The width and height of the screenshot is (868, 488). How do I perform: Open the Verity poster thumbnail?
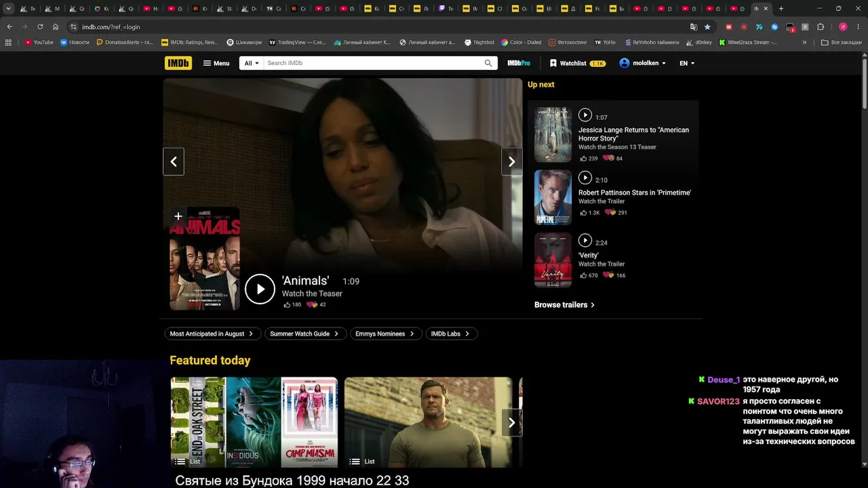coord(553,260)
